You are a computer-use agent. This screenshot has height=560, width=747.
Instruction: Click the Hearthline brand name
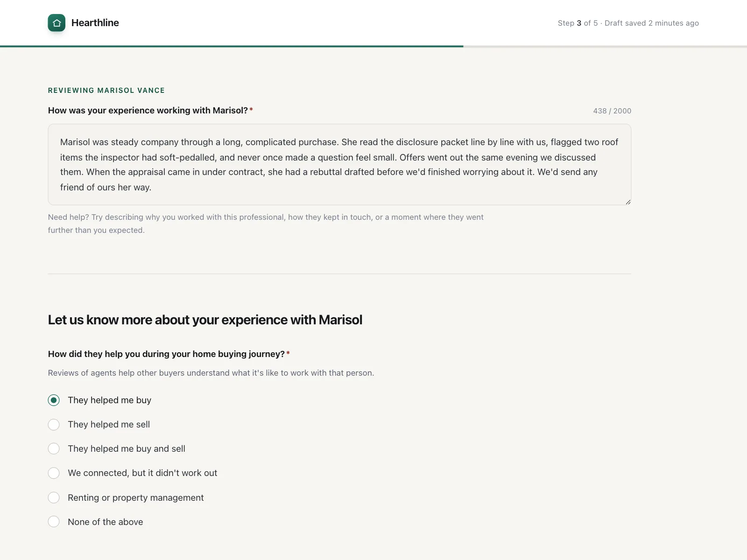[x=95, y=23]
